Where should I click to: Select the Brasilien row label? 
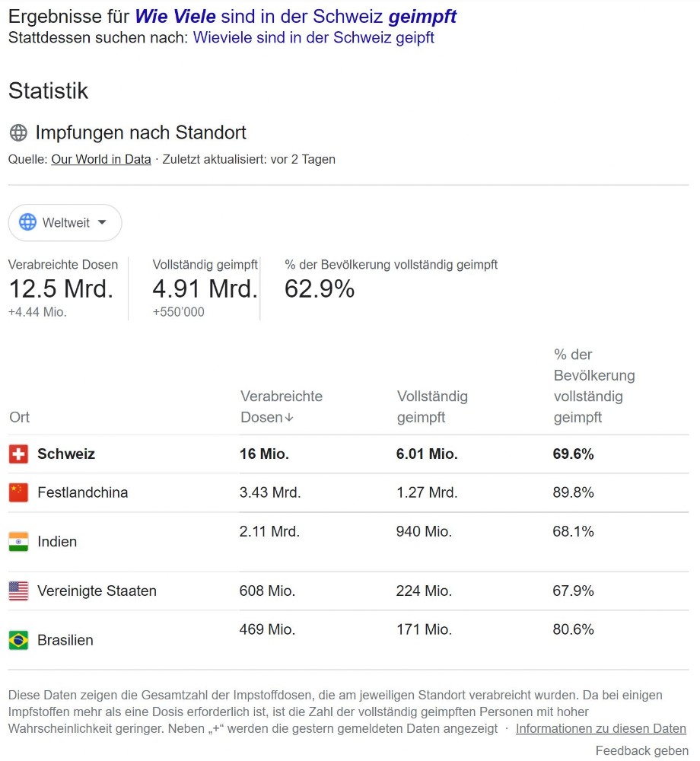click(x=65, y=640)
